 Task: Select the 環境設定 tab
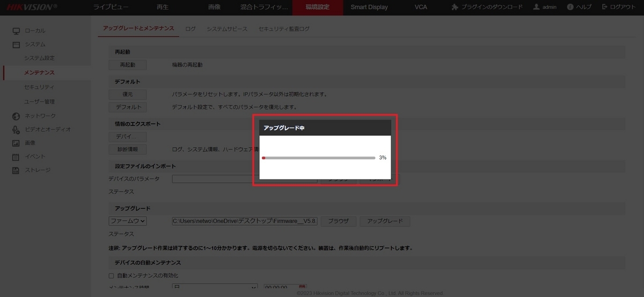317,8
